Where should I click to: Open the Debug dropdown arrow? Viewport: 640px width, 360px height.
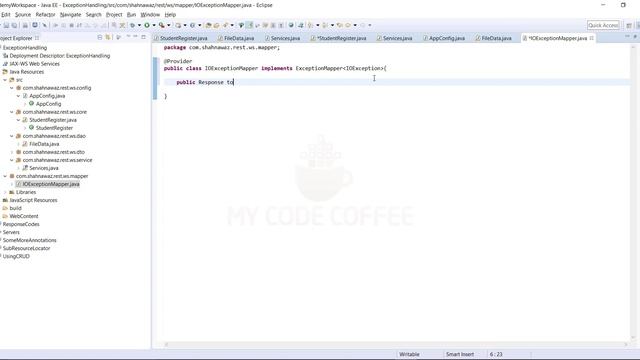click(x=139, y=25)
